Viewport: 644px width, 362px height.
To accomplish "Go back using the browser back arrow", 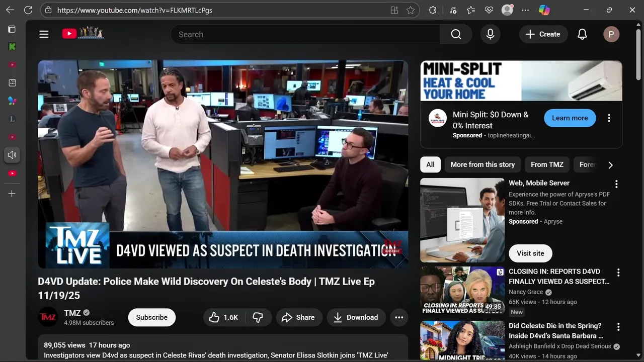I will tap(10, 10).
